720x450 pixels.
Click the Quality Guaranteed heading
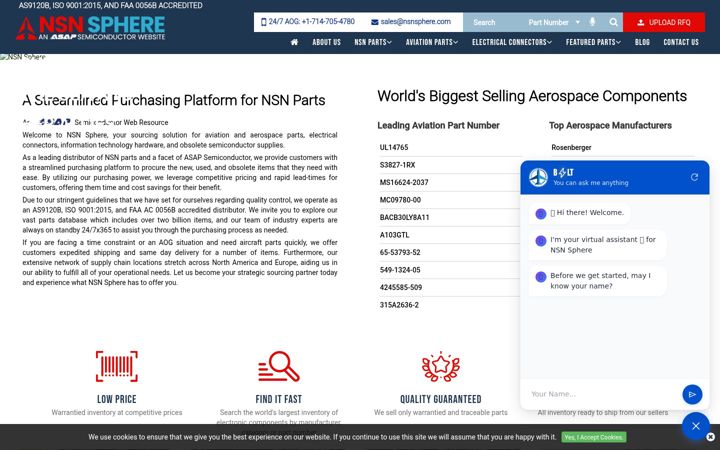click(x=441, y=399)
